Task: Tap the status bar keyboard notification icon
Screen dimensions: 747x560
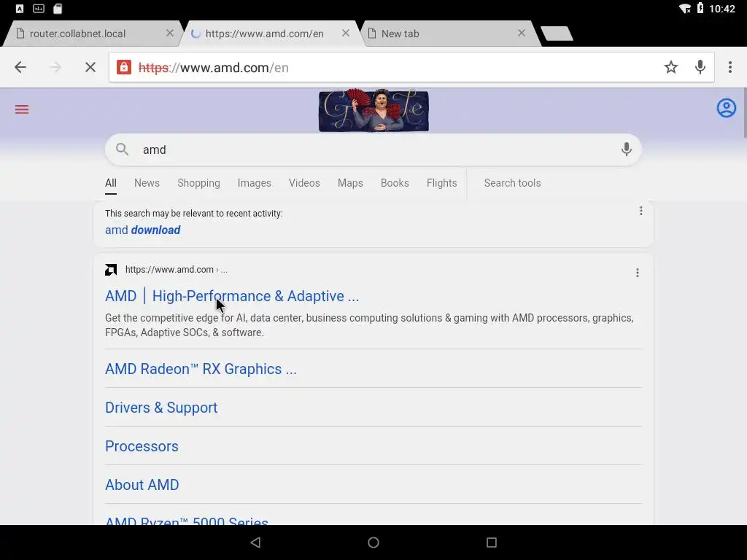Action: coord(39,9)
